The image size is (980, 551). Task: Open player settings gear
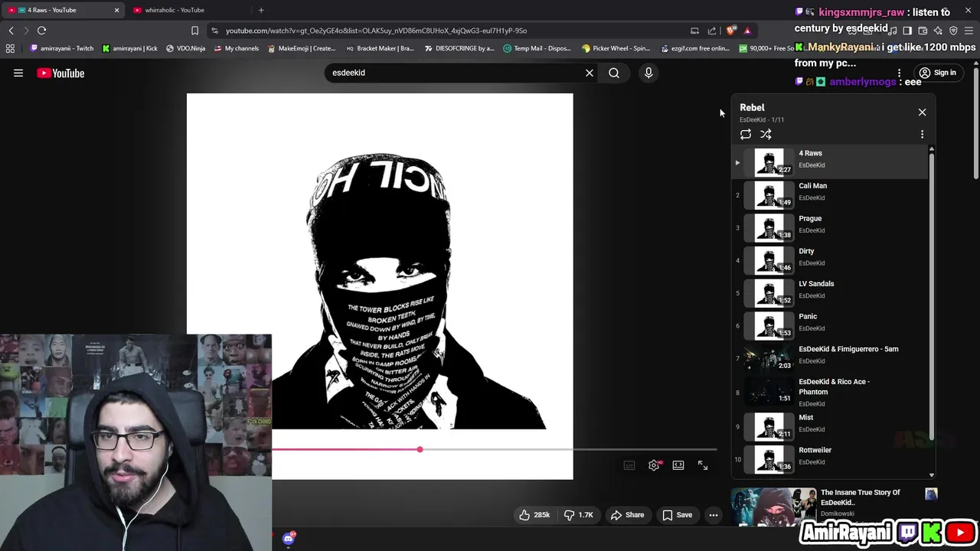[654, 465]
